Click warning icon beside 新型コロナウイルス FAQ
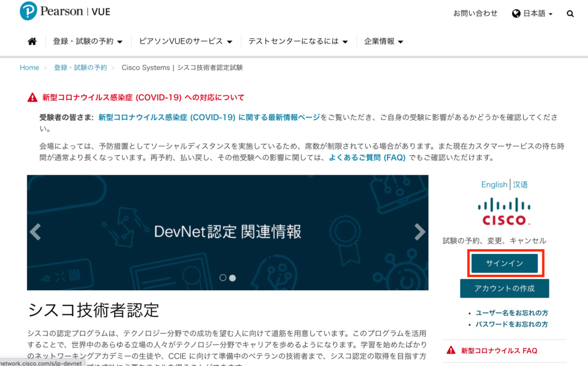This screenshot has width=588, height=366. [x=451, y=350]
